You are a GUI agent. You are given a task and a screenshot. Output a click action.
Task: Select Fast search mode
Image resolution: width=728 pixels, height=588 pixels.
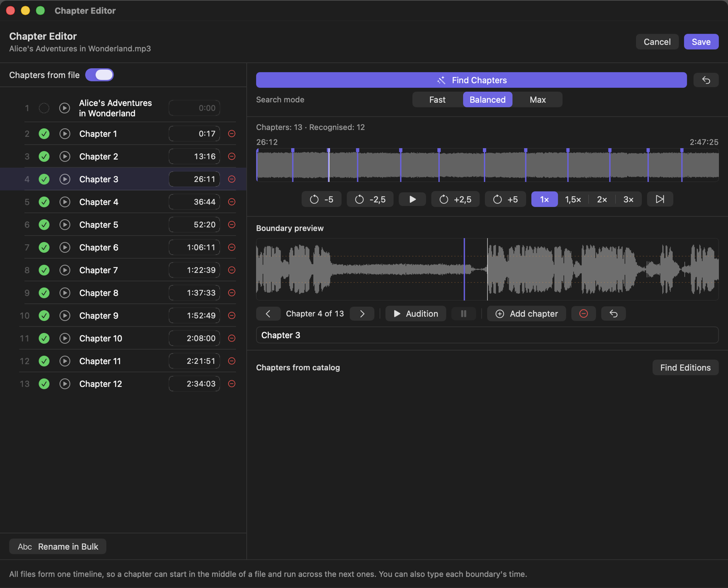click(x=437, y=100)
